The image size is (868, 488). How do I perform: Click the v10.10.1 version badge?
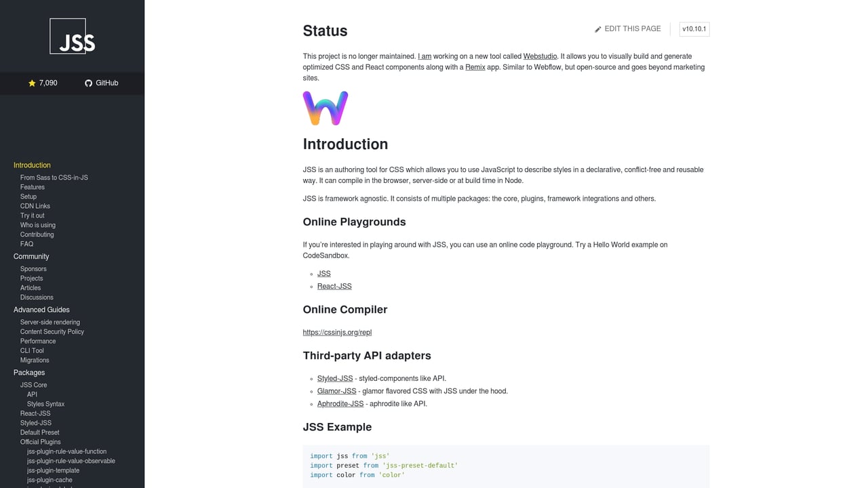[x=694, y=28]
